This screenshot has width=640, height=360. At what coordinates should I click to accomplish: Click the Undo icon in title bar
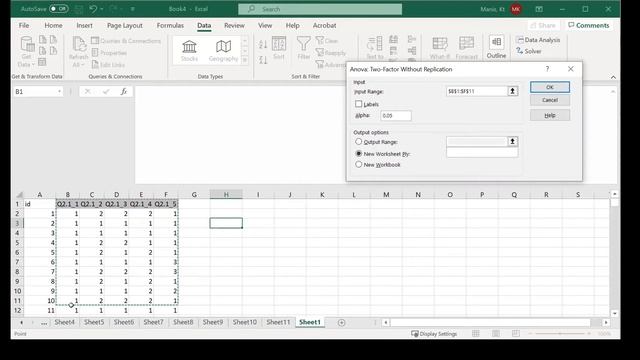click(93, 9)
